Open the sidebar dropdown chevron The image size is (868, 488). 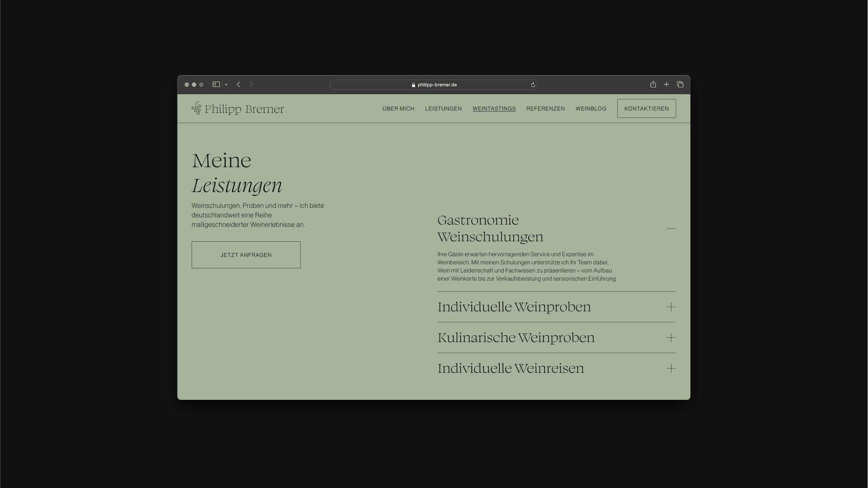pyautogui.click(x=226, y=84)
